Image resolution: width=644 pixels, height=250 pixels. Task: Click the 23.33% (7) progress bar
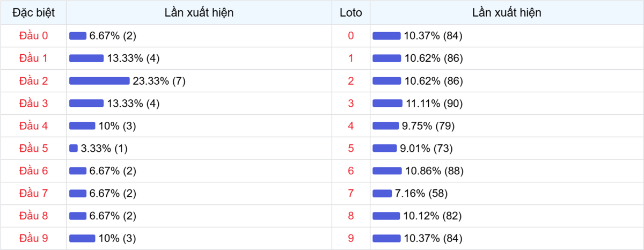[99, 81]
